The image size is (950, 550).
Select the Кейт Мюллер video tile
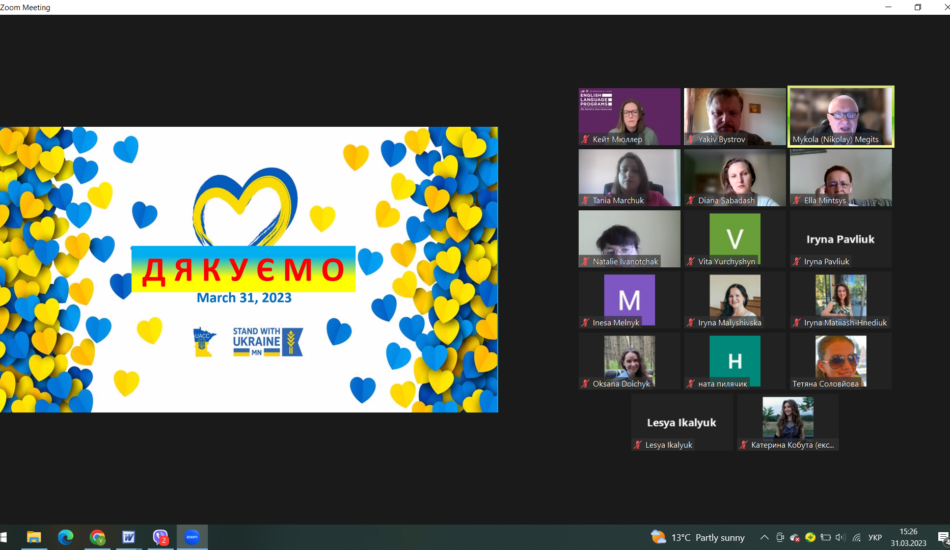click(629, 116)
